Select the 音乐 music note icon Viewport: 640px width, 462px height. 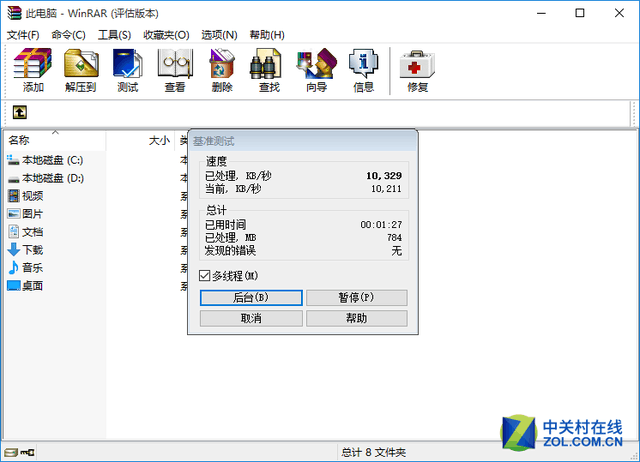(13, 267)
